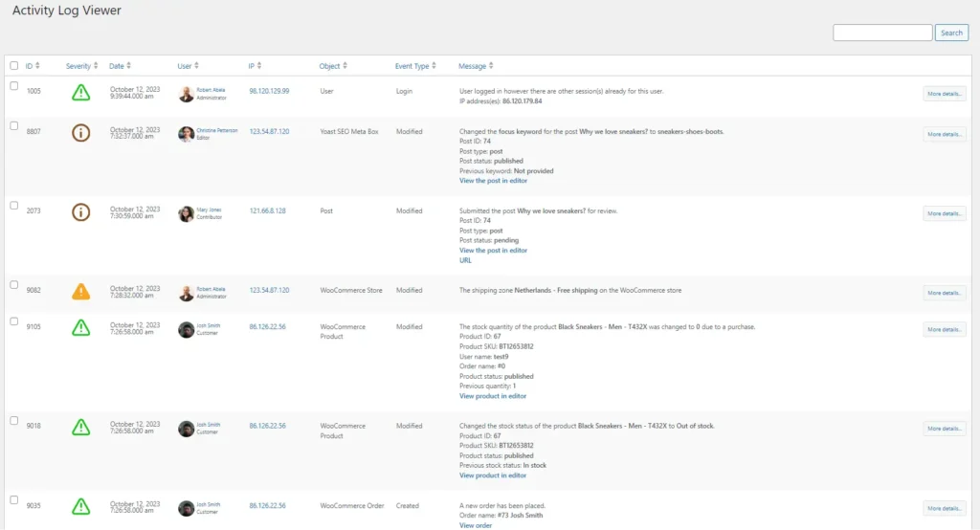Select the checkbox for event 9082 row
The image size is (980, 530).
(13, 284)
